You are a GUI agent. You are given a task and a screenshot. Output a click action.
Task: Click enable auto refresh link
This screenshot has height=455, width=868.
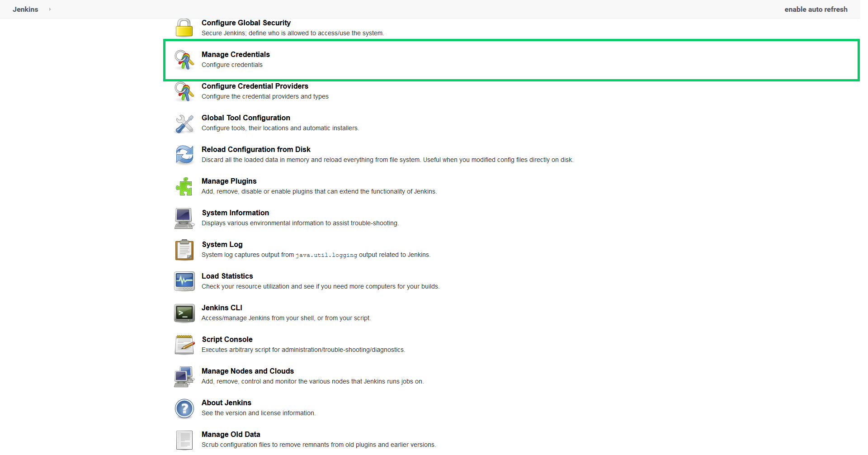tap(816, 9)
